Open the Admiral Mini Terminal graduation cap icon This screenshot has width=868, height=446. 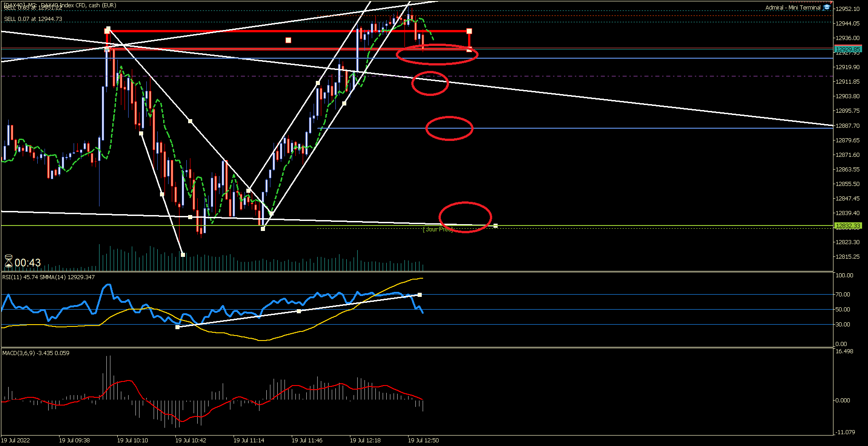tap(827, 7)
